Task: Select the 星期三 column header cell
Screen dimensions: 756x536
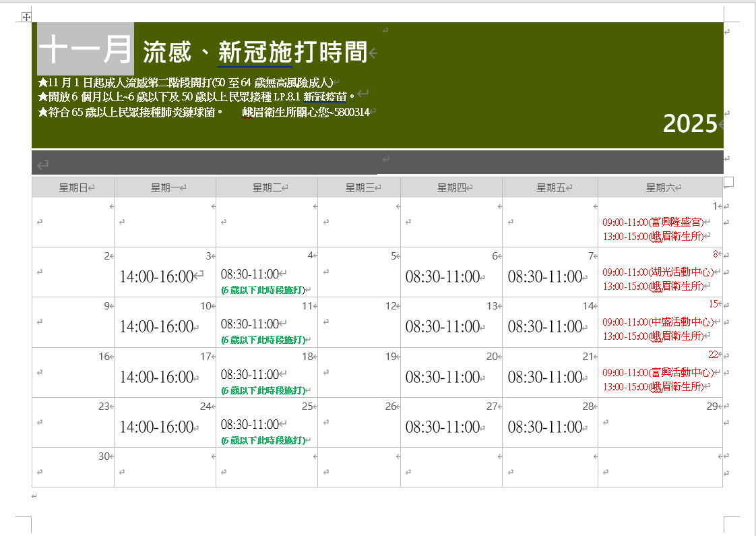Action: point(359,188)
